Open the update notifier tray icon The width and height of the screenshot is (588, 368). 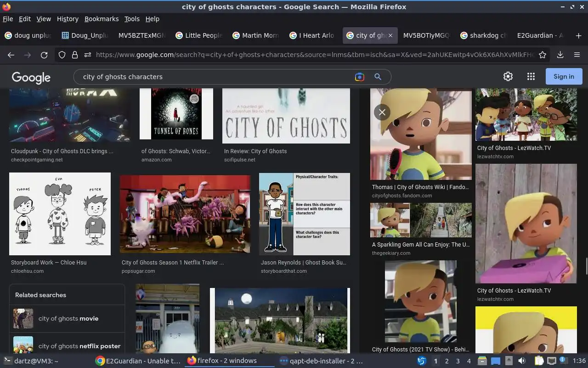pos(564,361)
